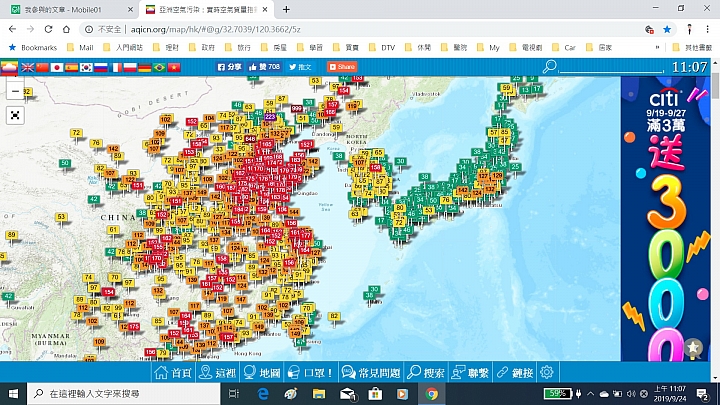Open settings gear in bottom navigation

coord(546,372)
